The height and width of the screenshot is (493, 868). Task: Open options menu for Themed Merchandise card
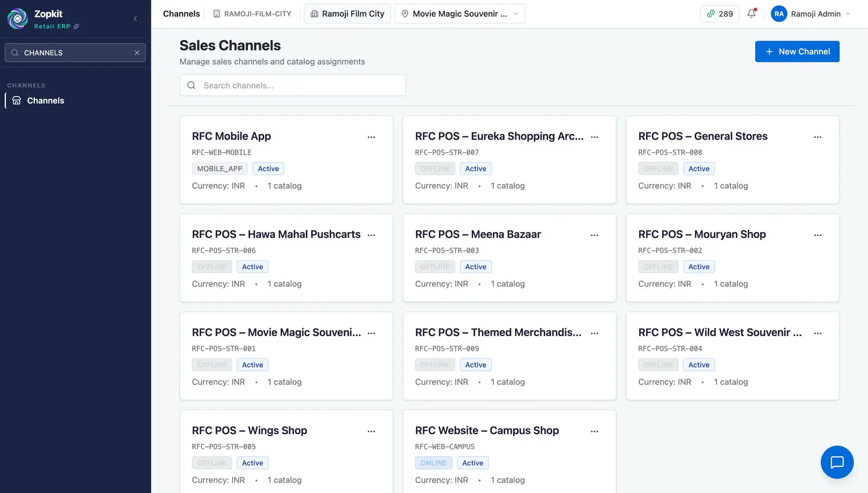pos(595,333)
